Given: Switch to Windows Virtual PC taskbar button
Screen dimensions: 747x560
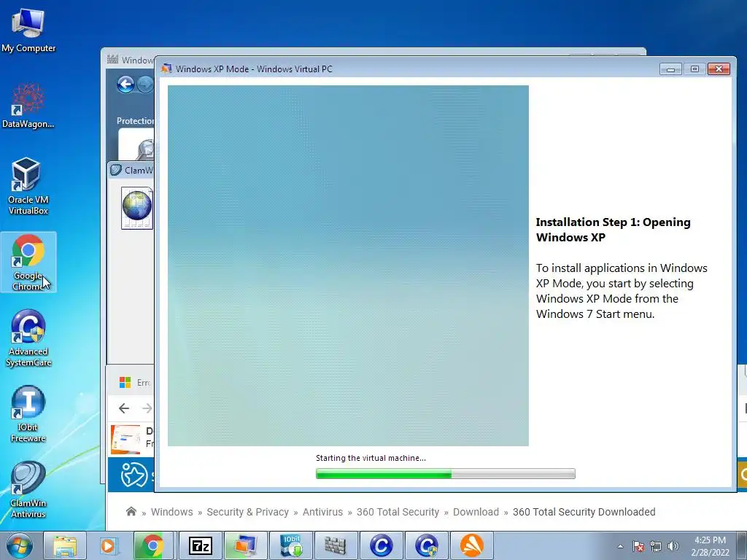Looking at the screenshot, I should pyautogui.click(x=245, y=545).
